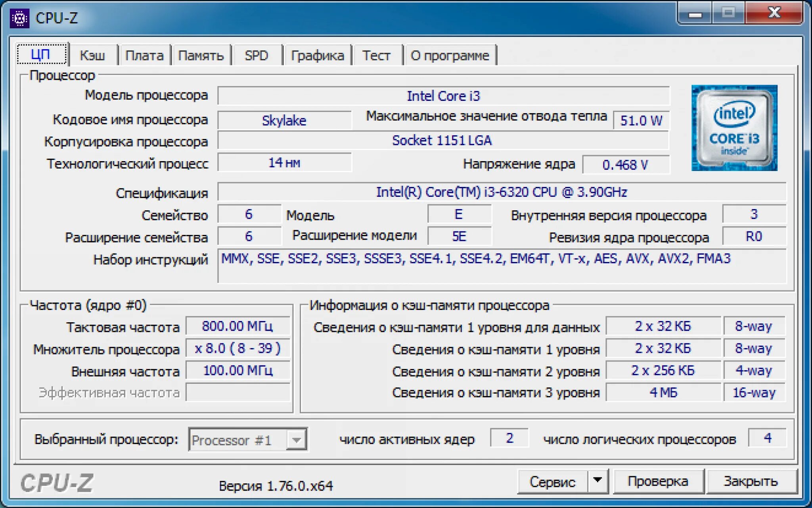The image size is (812, 508).
Task: Click the 800.00 МГц clock frequency value
Action: pyautogui.click(x=237, y=326)
